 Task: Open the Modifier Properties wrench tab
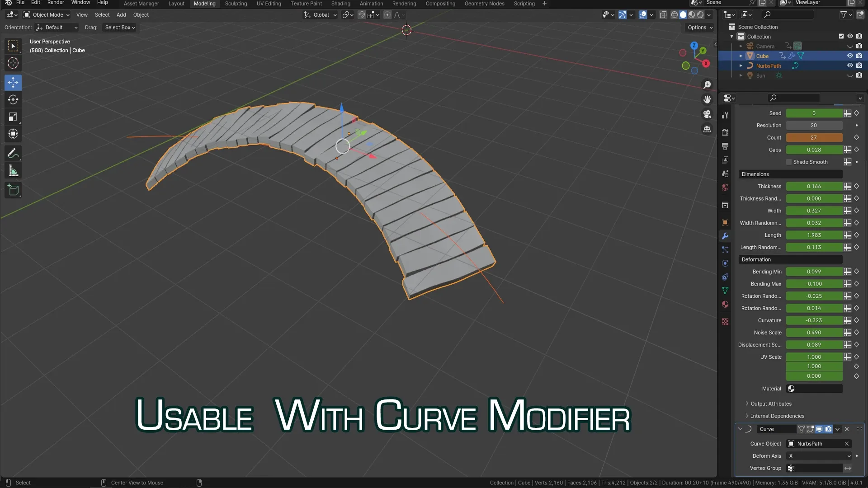point(725,236)
